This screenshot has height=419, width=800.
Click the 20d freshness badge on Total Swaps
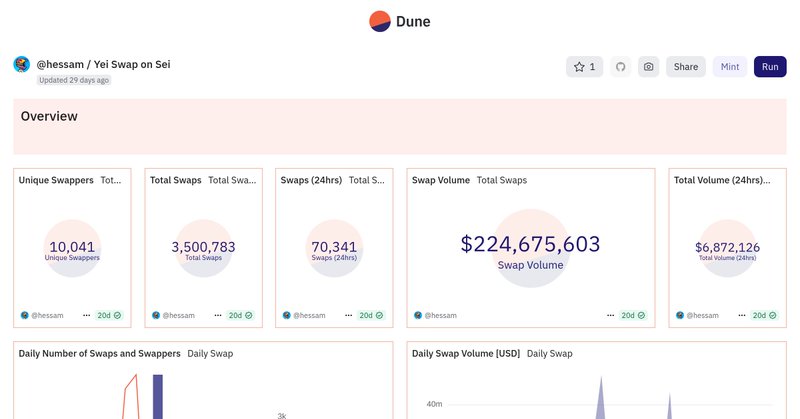pos(240,315)
